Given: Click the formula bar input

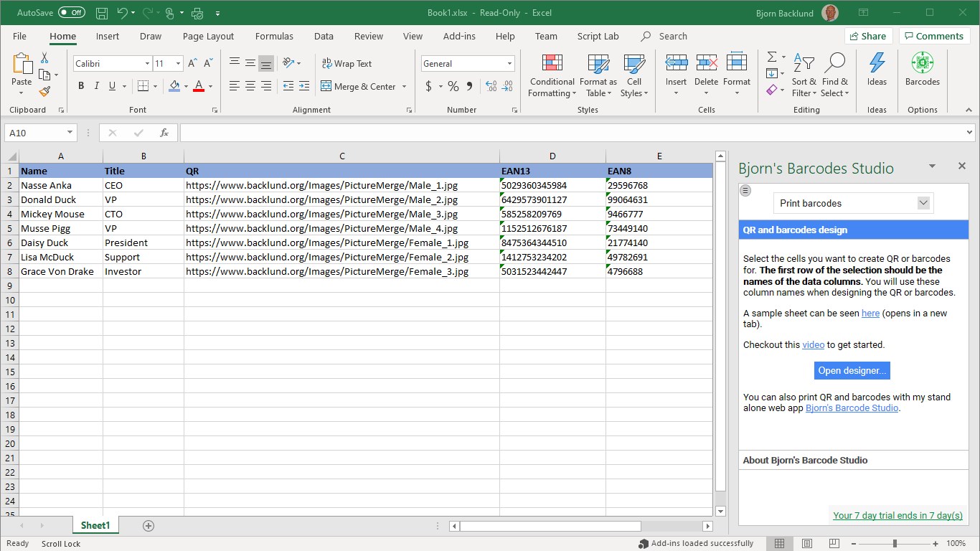Looking at the screenshot, I should pyautogui.click(x=572, y=133).
